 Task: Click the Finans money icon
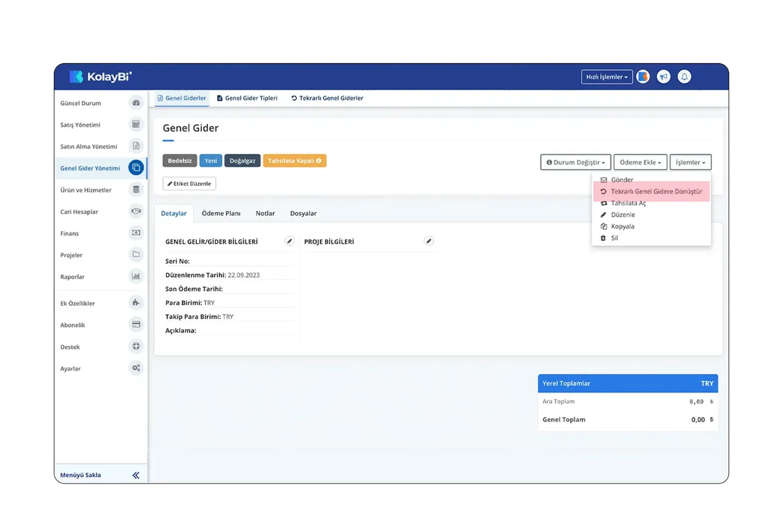136,233
